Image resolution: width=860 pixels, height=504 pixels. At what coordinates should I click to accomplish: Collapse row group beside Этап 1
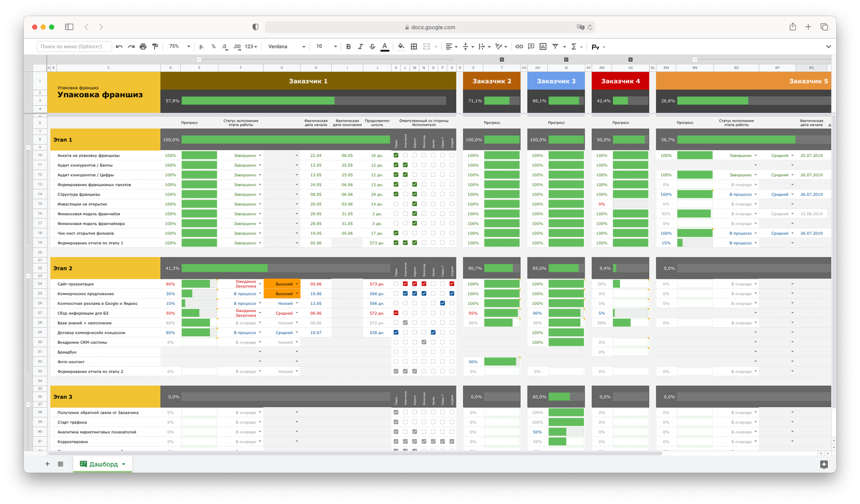pyautogui.click(x=28, y=147)
